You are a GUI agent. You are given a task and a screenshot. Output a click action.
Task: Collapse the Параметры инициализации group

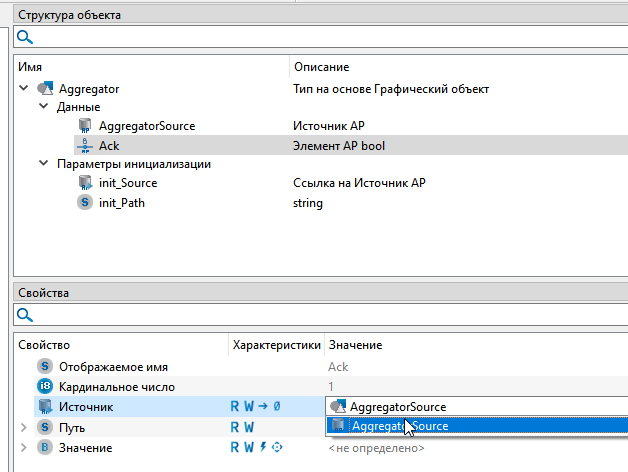(x=43, y=164)
